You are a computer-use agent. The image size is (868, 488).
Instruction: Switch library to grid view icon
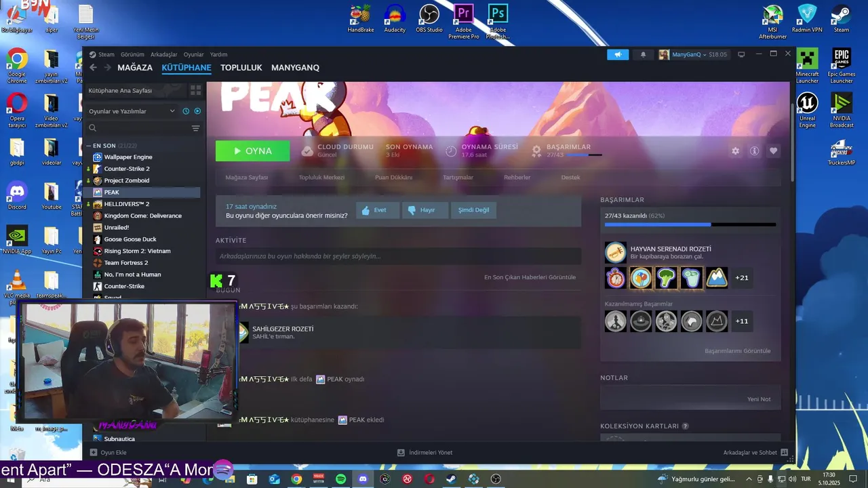pyautogui.click(x=195, y=90)
